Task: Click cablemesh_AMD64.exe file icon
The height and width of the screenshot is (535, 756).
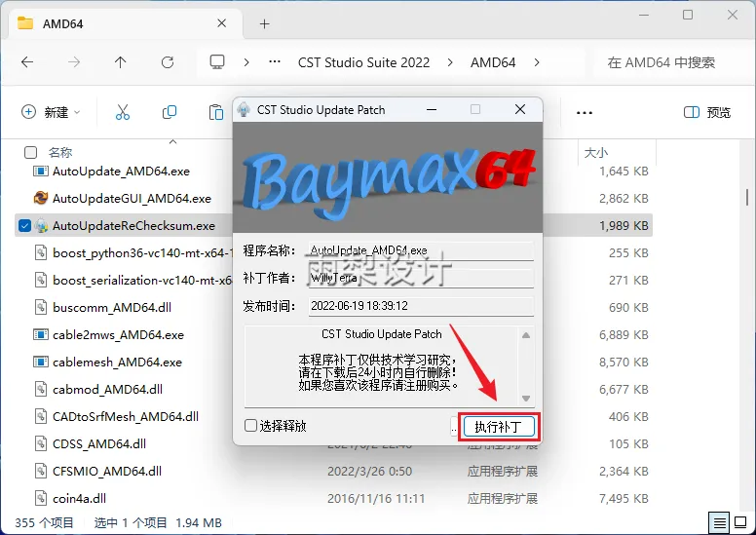Action: tap(41, 362)
